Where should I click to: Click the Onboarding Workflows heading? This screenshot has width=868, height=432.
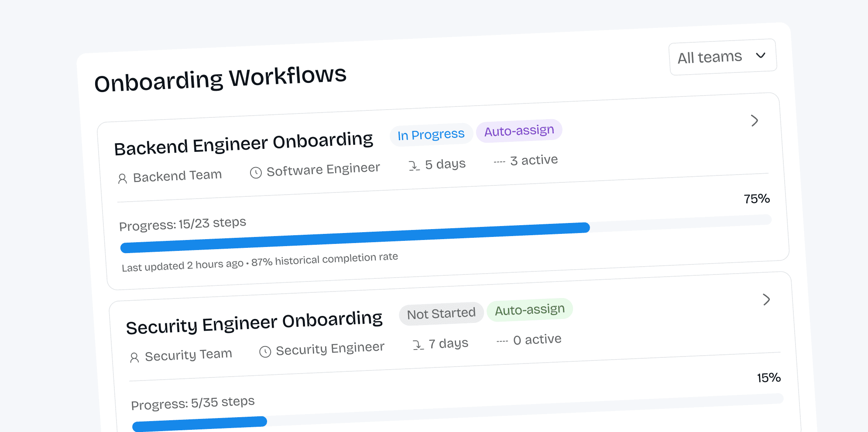click(220, 79)
